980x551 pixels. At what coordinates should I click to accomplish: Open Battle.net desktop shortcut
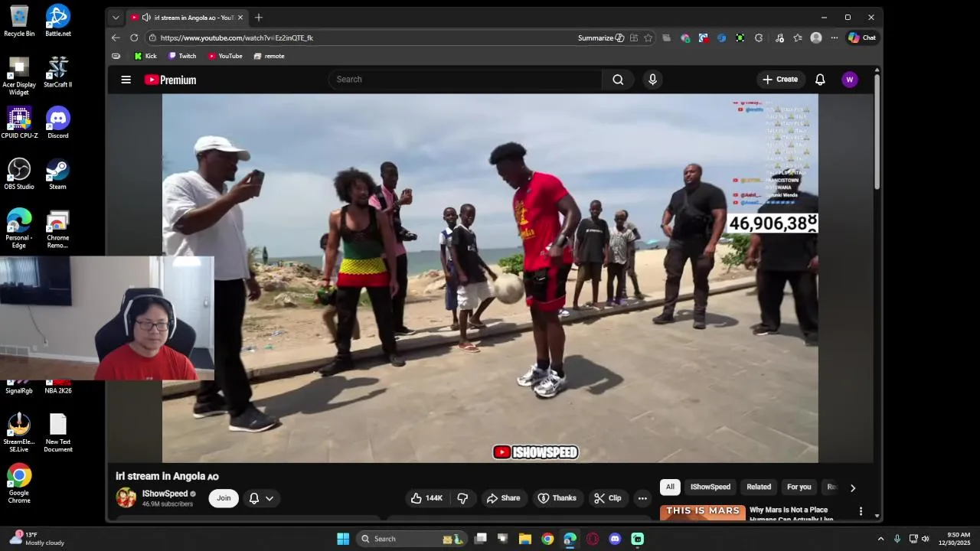(58, 21)
